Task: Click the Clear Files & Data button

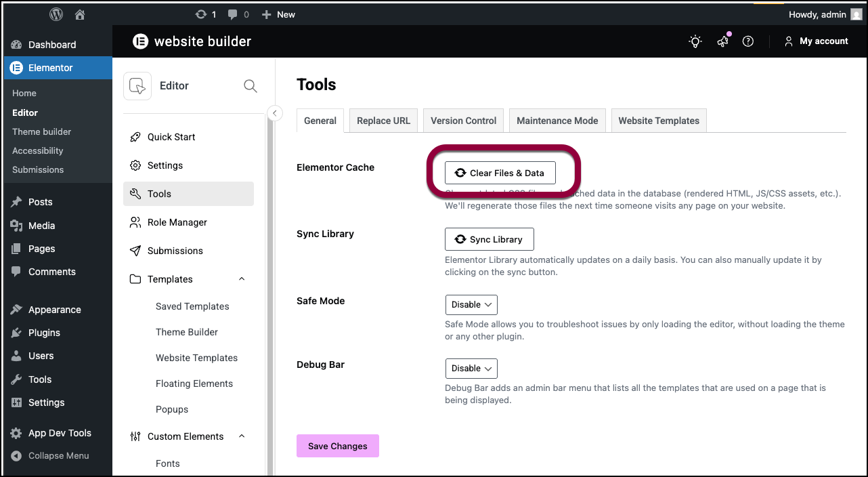Action: 500,173
